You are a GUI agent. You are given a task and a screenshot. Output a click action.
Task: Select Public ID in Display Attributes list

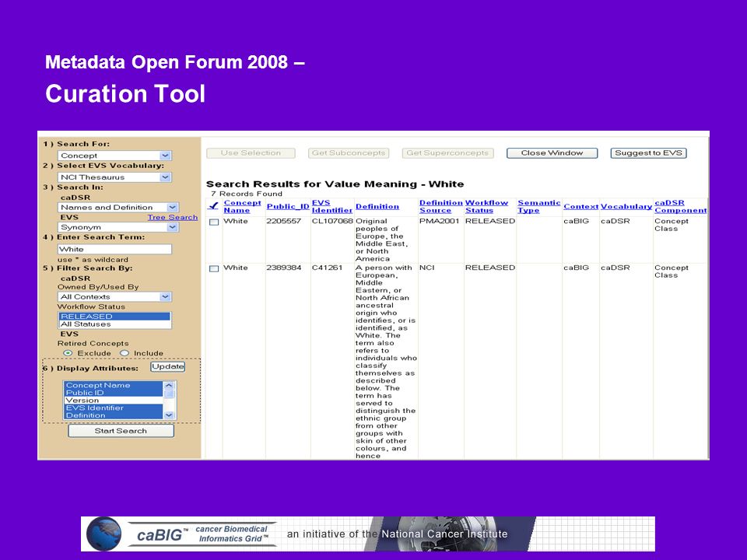click(x=114, y=392)
